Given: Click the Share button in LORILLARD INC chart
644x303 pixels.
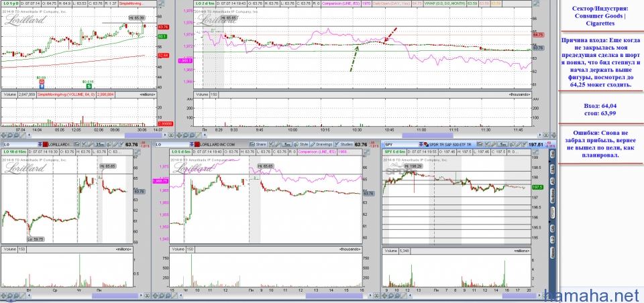Looking at the screenshot, I should (260, 144).
